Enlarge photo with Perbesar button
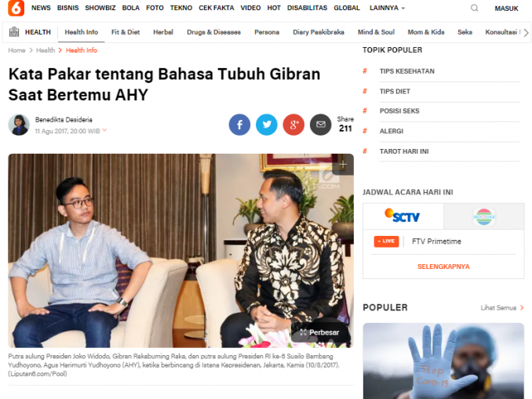This screenshot has height=399, width=532. [x=320, y=332]
